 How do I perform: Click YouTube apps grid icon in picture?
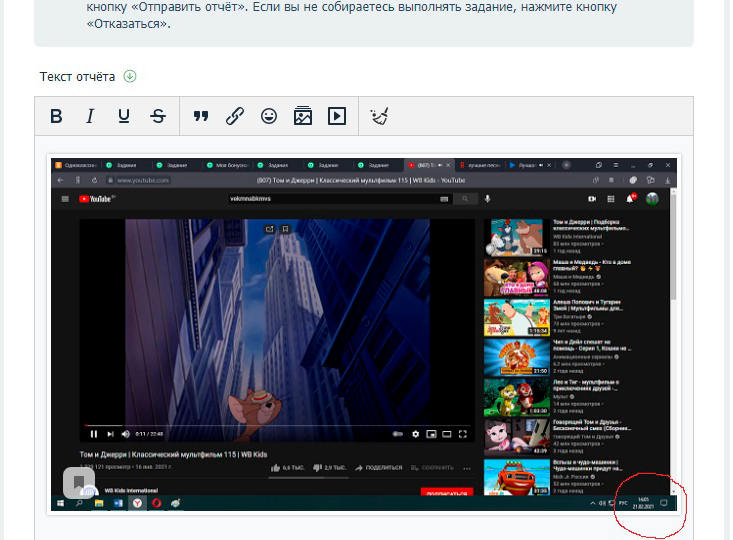pyautogui.click(x=611, y=199)
